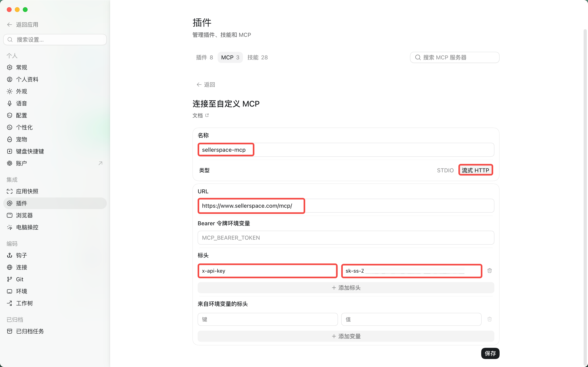
Task: Click the 值 environment header field
Action: (x=411, y=319)
